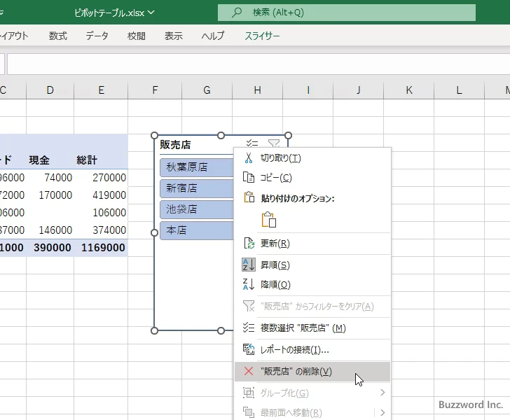Click the red X delete icon
This screenshot has width=510, height=420.
click(249, 371)
